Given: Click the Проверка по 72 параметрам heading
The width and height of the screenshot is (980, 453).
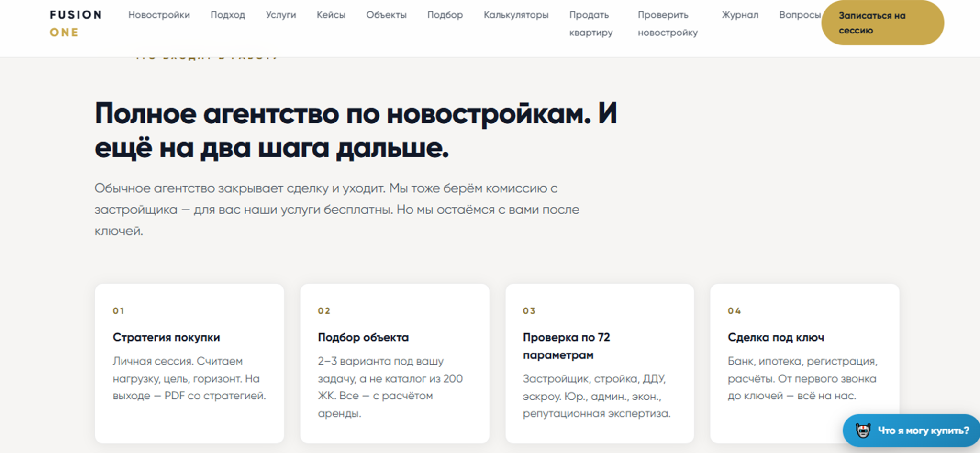Looking at the screenshot, I should tap(566, 346).
